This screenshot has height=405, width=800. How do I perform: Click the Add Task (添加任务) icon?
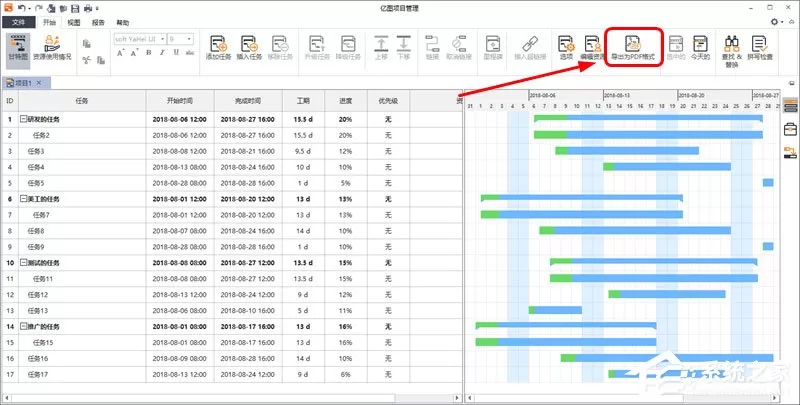(218, 48)
